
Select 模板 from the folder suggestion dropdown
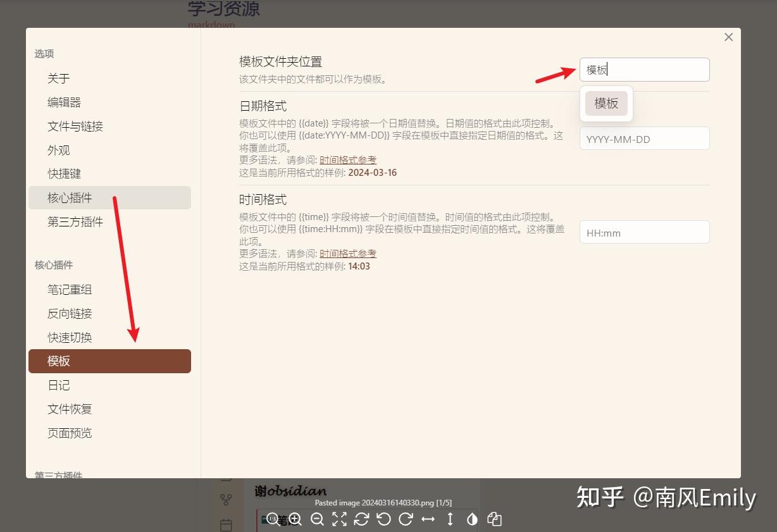pyautogui.click(x=606, y=103)
